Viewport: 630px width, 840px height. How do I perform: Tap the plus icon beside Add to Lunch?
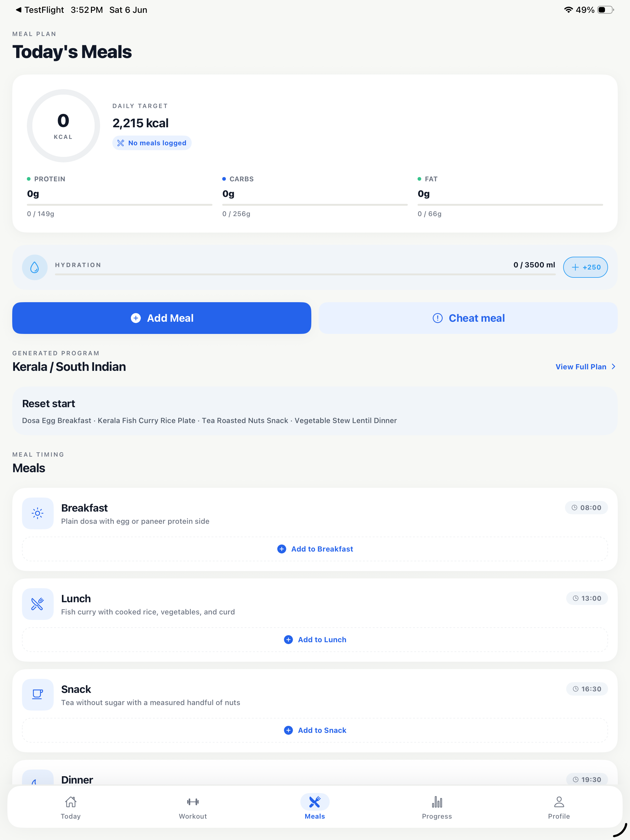(288, 640)
